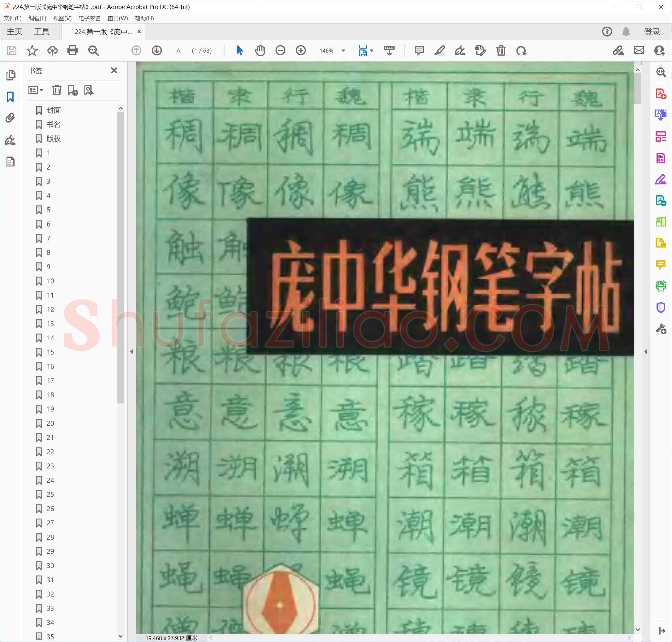
Task: Jump to the 书名 bookmark
Action: [x=54, y=124]
